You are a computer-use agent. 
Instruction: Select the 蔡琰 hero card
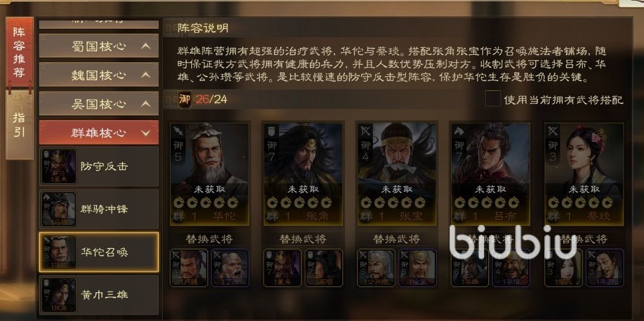point(584,174)
